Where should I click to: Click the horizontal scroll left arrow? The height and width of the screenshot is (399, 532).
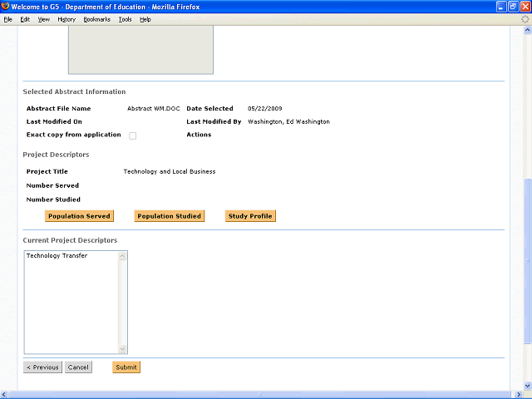click(3, 395)
